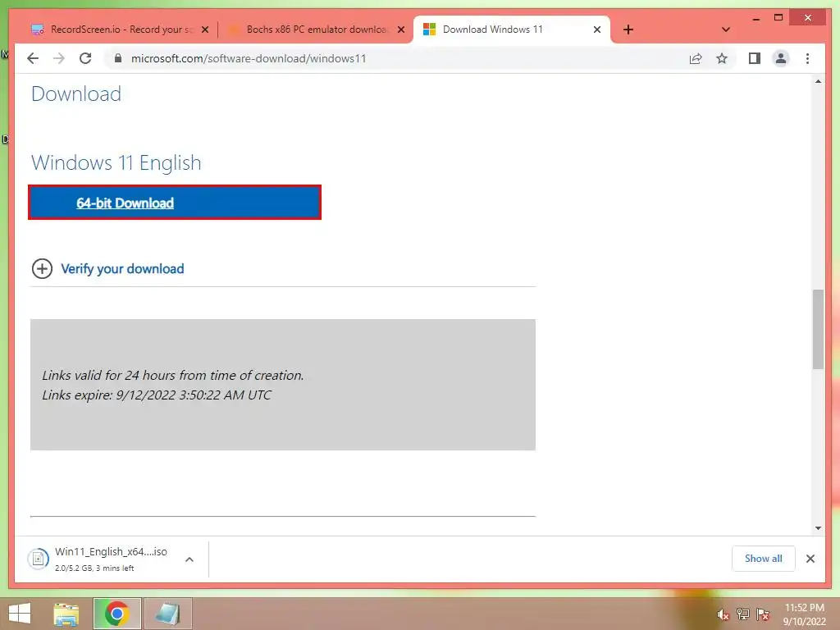Expand the Verify your download section
This screenshot has width=840, height=630.
pyautogui.click(x=43, y=268)
